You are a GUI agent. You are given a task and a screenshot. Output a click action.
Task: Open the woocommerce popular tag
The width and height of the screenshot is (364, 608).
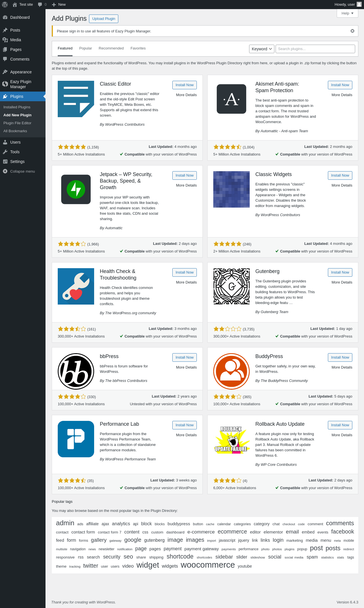pyautogui.click(x=208, y=565)
